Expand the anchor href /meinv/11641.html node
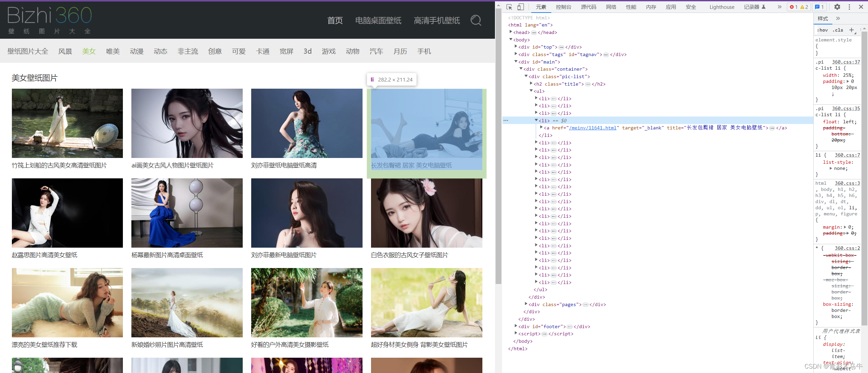 tap(541, 127)
